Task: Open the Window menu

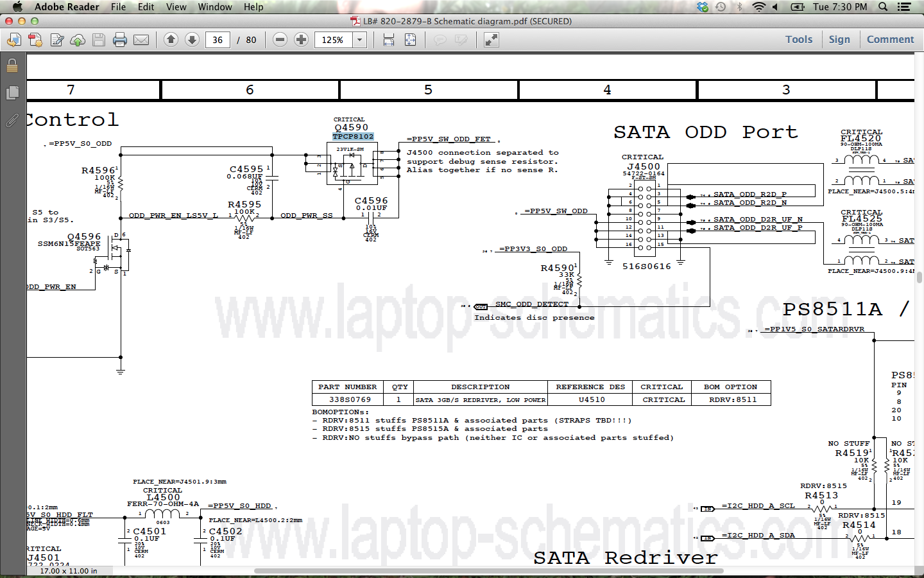Action: 215,7
